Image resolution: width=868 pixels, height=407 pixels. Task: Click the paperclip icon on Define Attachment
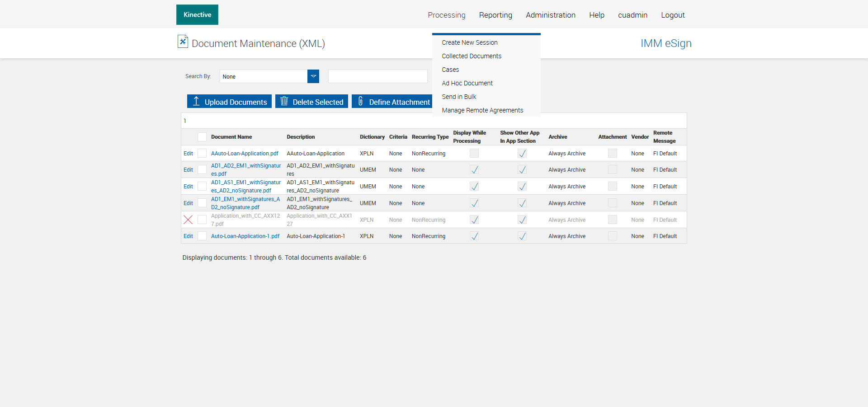click(x=360, y=101)
